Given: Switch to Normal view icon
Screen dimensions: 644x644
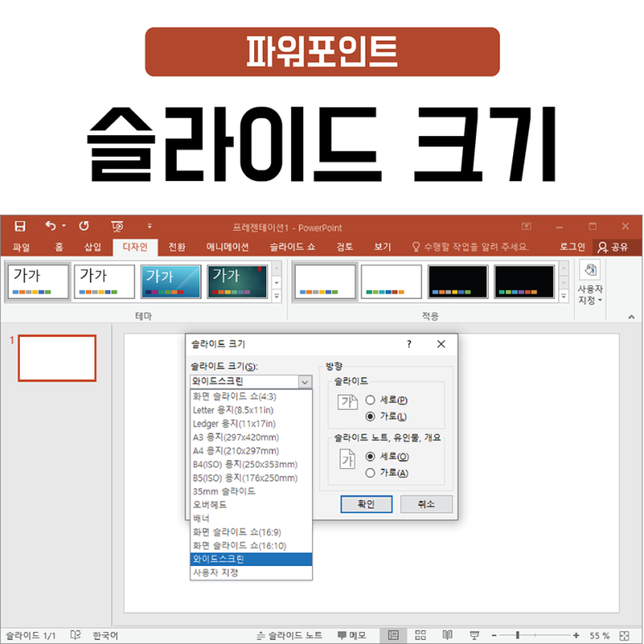Looking at the screenshot, I should pos(393,635).
